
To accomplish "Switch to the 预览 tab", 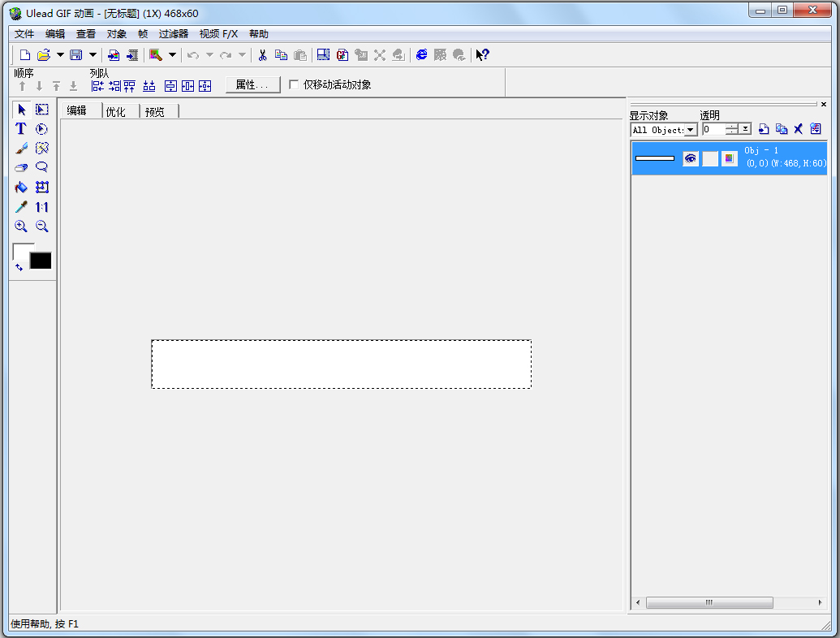I will tap(155, 111).
